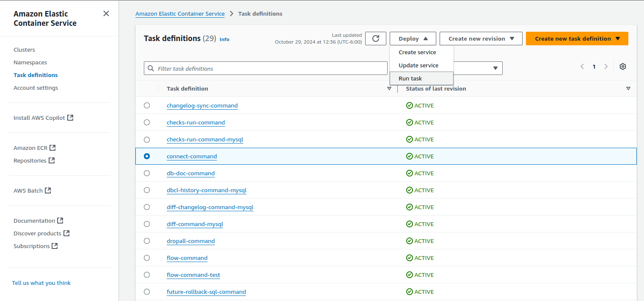The width and height of the screenshot is (644, 301).
Task: Go to previous page arrow
Action: (582, 66)
